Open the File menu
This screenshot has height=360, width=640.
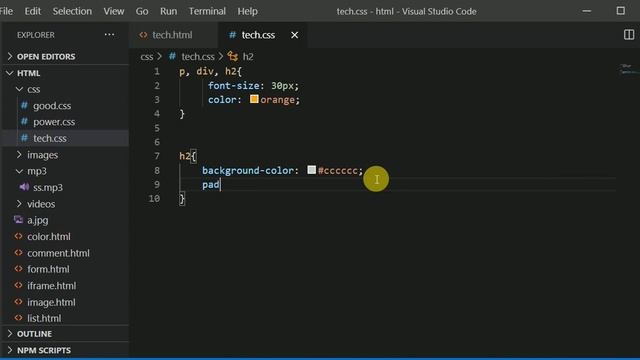(6, 11)
